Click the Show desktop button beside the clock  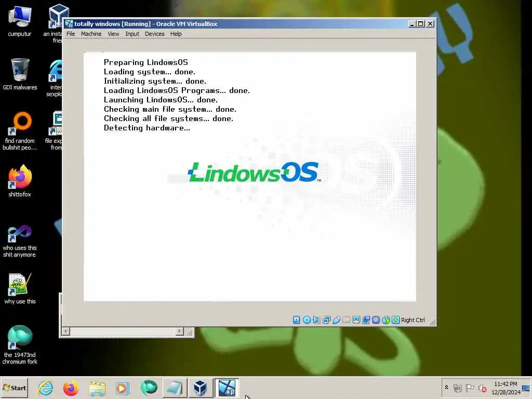(x=526, y=388)
